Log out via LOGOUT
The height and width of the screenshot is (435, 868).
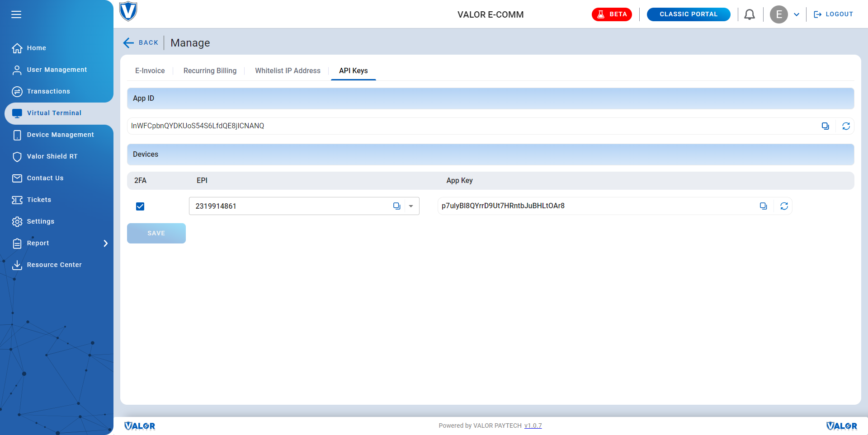click(x=833, y=14)
